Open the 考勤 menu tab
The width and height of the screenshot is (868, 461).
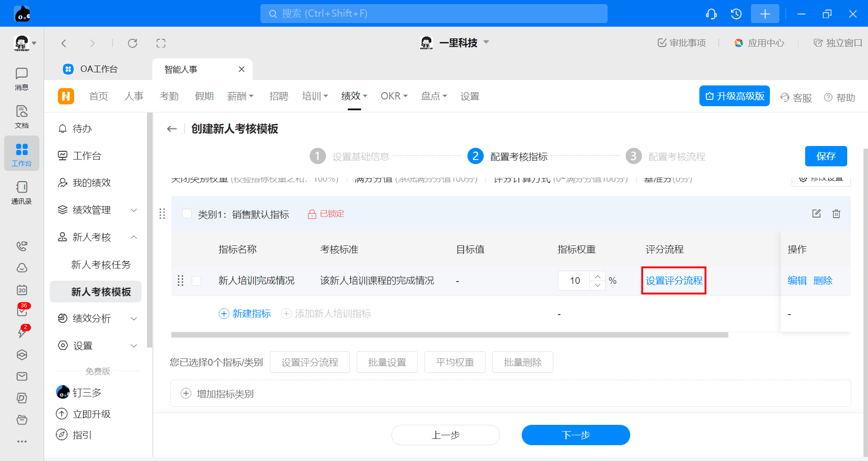click(169, 96)
